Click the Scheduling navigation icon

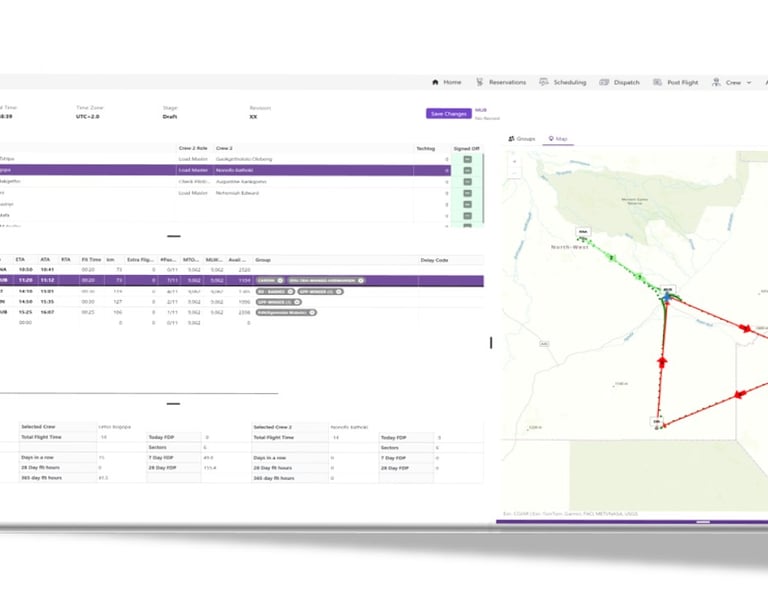pos(543,82)
